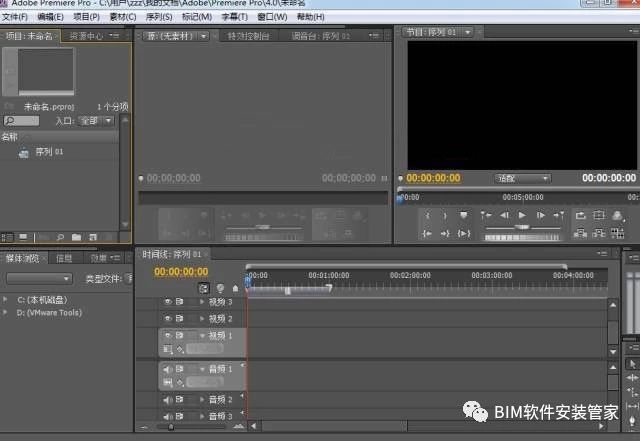Create new bin in Project panel
This screenshot has width=640, height=441.
tap(76, 237)
